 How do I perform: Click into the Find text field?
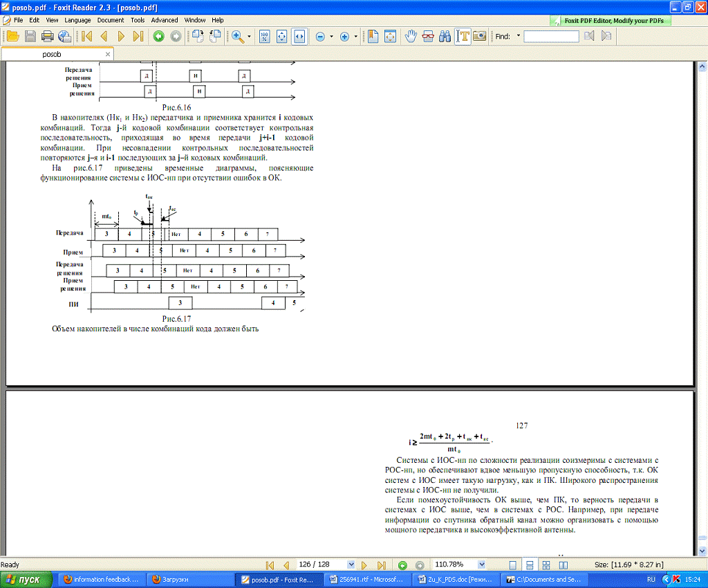click(551, 36)
